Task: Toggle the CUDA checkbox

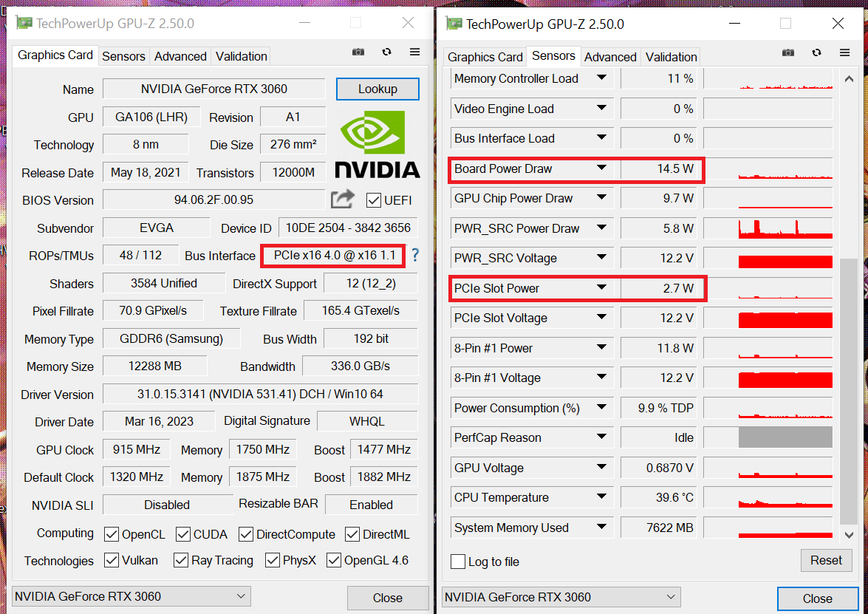Action: coord(182,534)
